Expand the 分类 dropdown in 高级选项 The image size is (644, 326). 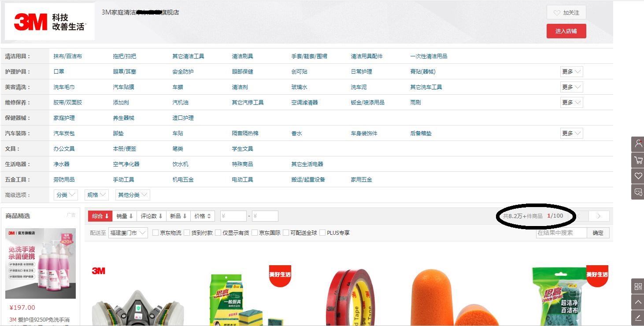tap(65, 194)
